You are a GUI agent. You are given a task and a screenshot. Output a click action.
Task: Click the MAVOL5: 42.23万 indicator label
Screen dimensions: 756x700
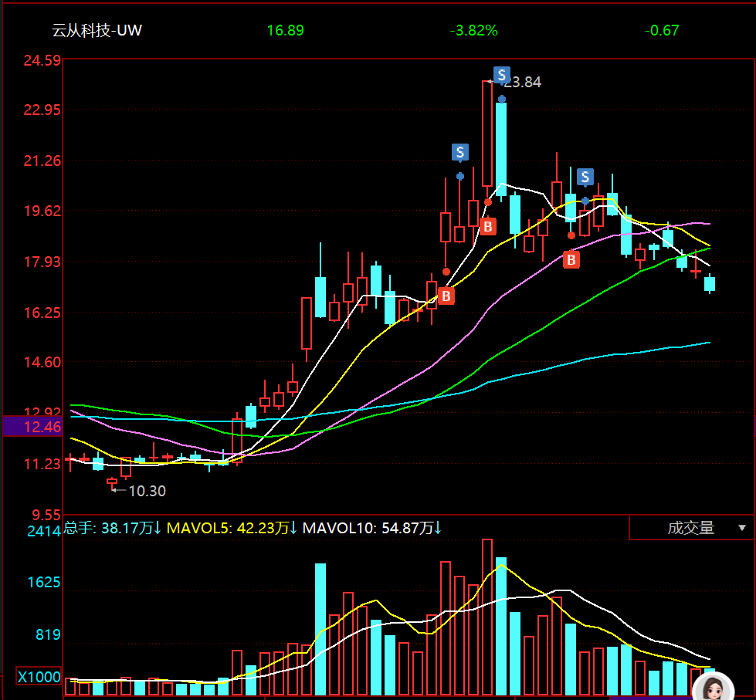[x=232, y=528]
